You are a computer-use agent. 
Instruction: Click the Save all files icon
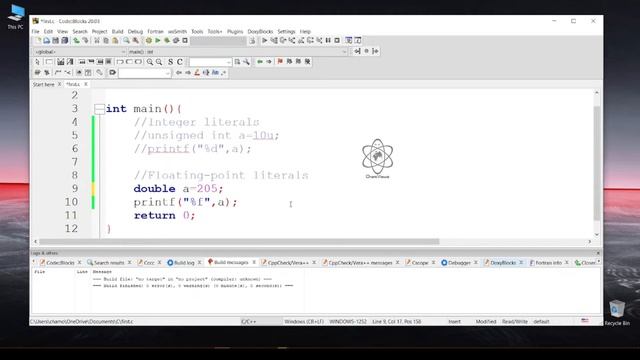[64, 40]
